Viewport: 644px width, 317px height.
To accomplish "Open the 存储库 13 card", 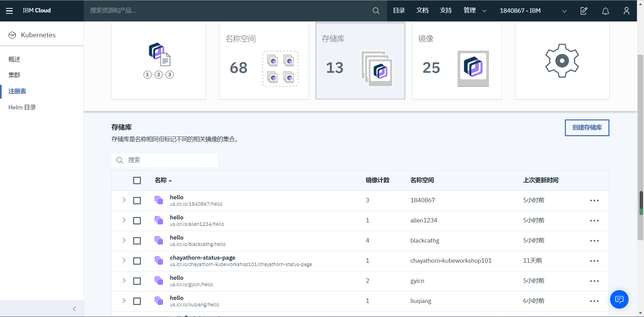I will [360, 61].
